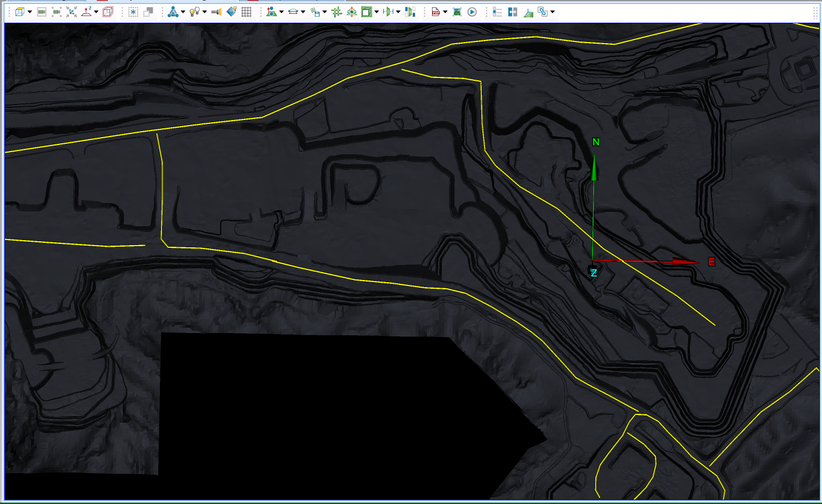Click the cyan Z axis marker
The height and width of the screenshot is (504, 822).
click(594, 273)
